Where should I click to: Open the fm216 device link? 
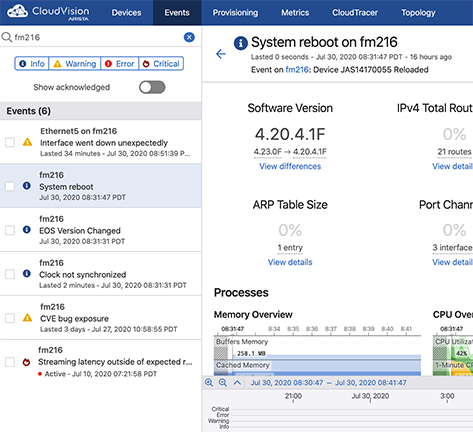coord(297,70)
